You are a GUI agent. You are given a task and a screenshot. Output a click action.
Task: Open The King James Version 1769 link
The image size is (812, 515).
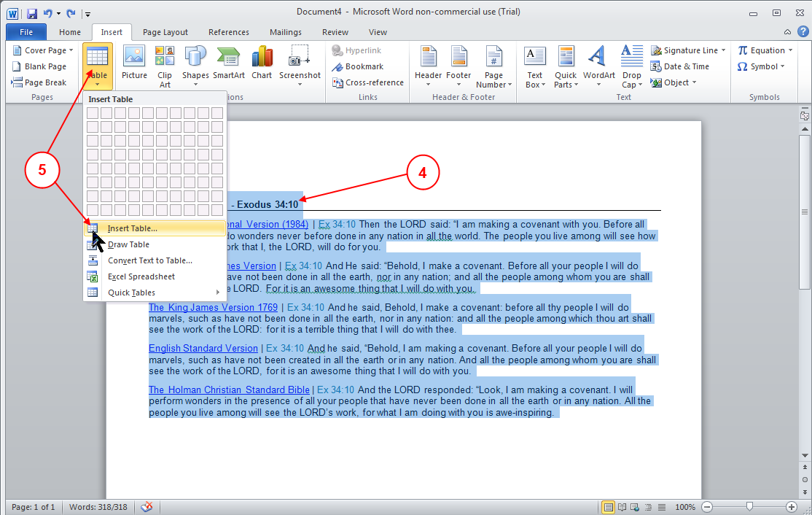point(213,307)
